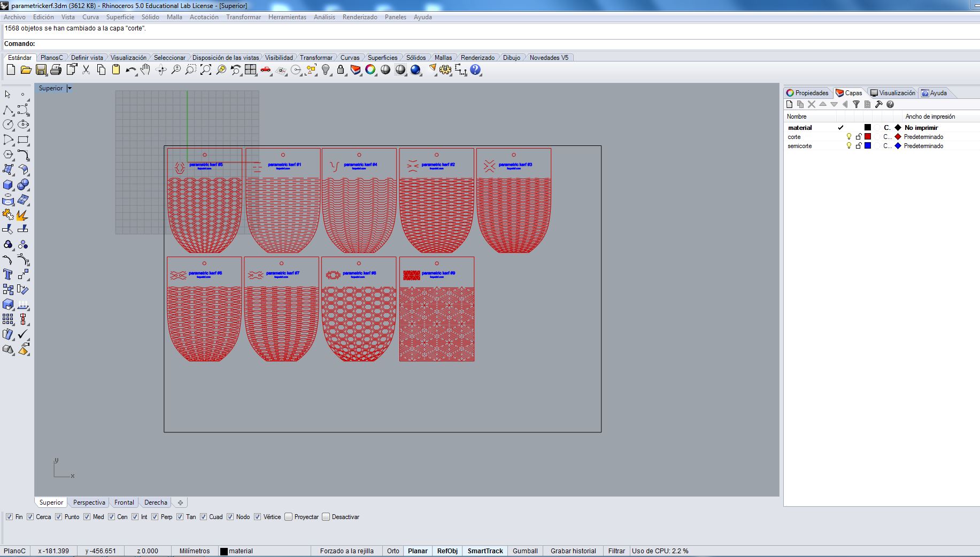Switch to the Frontal viewport tab

click(124, 502)
